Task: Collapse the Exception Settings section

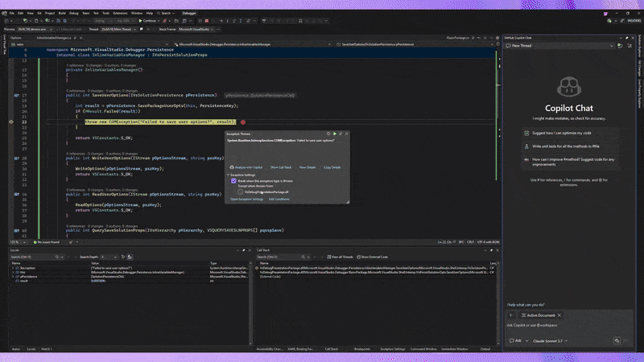Action: (x=228, y=174)
